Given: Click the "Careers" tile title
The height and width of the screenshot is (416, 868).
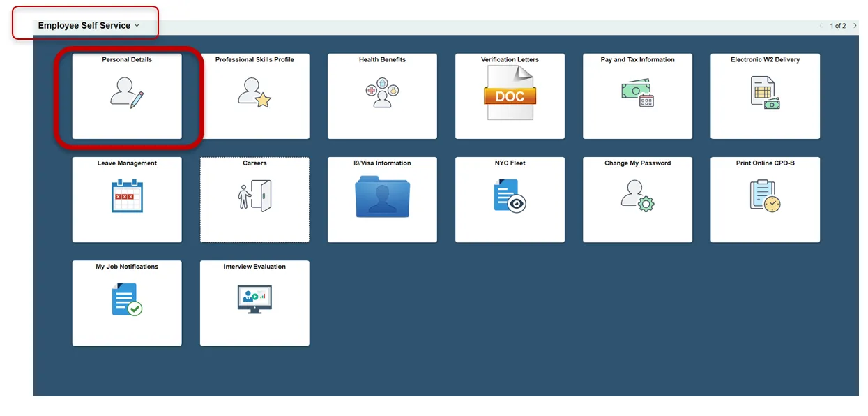Looking at the screenshot, I should [254, 163].
